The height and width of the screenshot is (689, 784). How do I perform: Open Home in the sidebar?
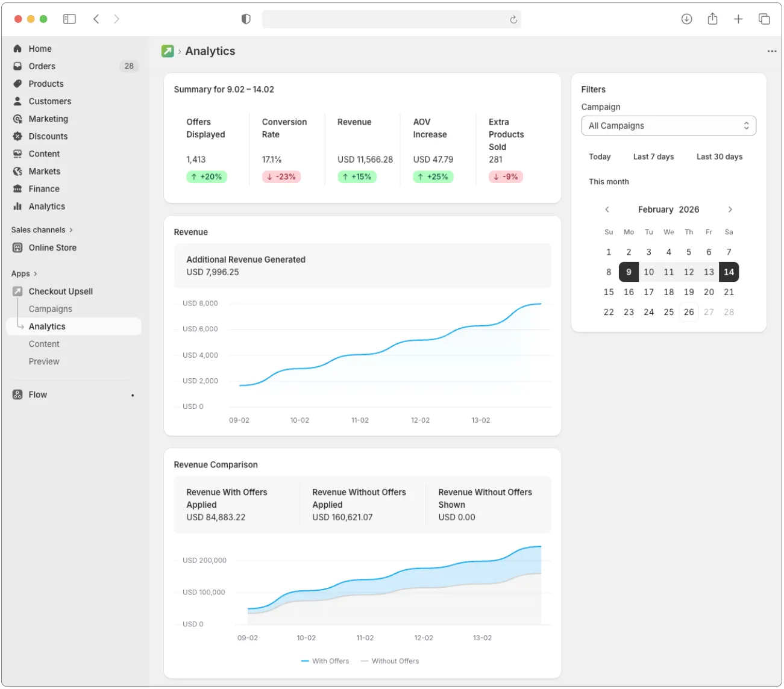[x=40, y=48]
